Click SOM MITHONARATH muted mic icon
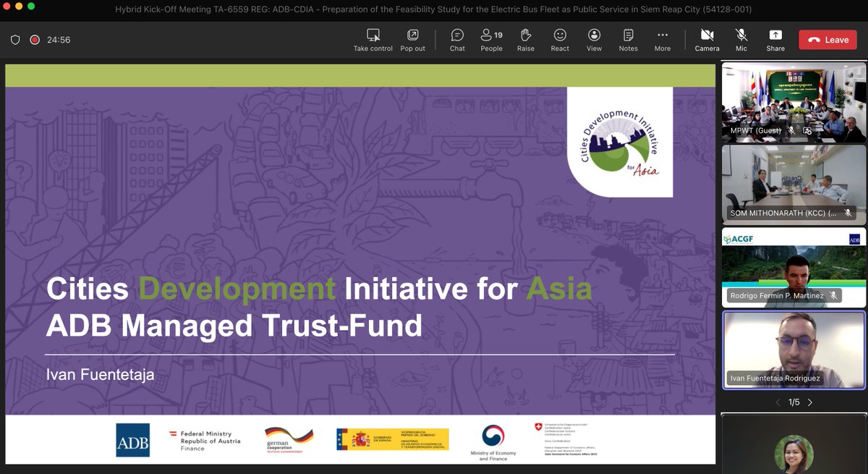 (847, 213)
